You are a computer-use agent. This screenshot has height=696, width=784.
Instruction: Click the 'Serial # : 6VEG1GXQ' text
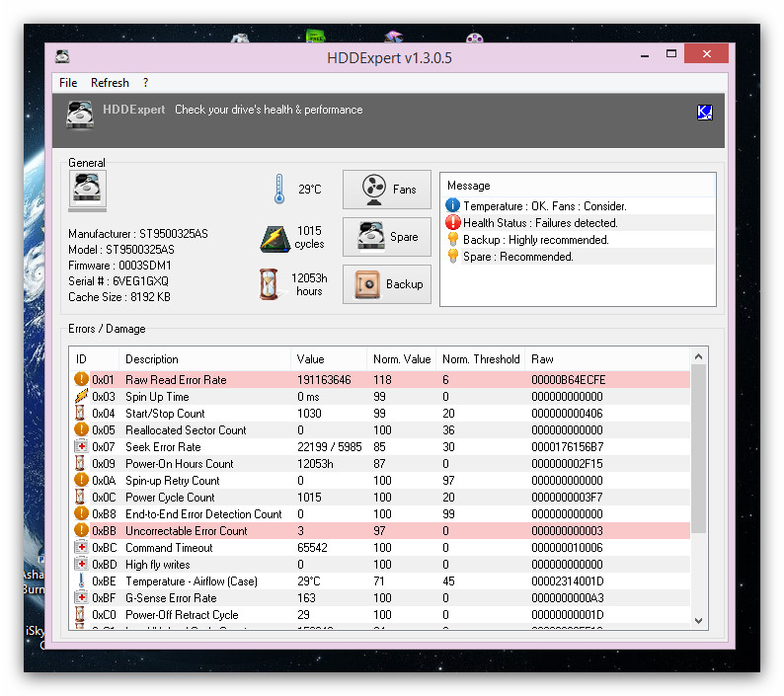118,281
